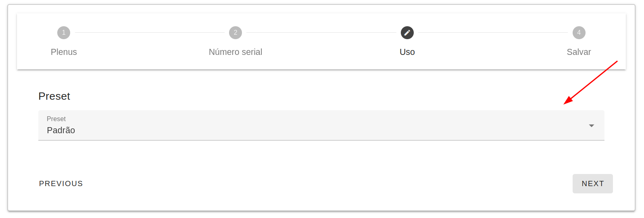This screenshot has width=644, height=218.
Task: Click the Padrão selected value
Action: pos(61,130)
